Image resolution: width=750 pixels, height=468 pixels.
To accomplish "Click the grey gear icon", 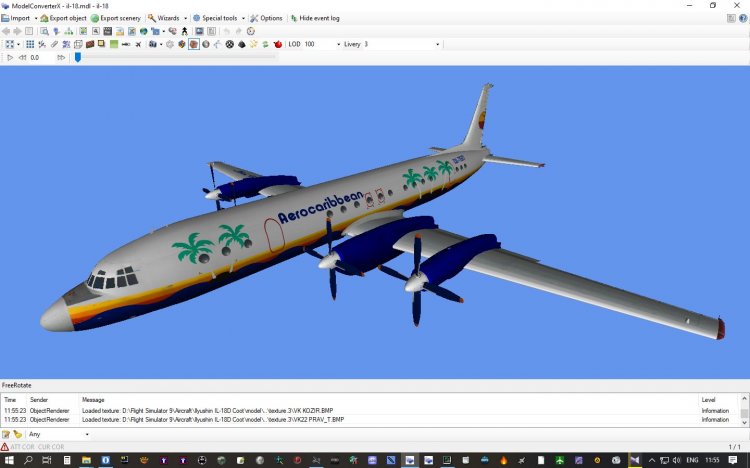I will [x=170, y=44].
